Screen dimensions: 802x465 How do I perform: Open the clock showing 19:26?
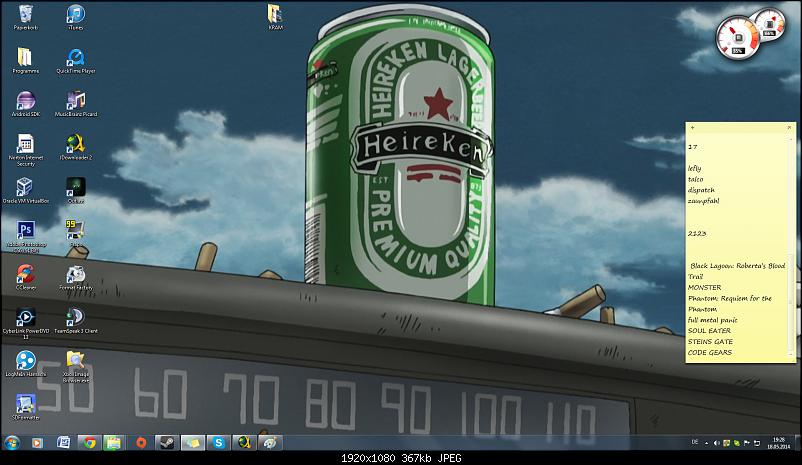[x=778, y=443]
